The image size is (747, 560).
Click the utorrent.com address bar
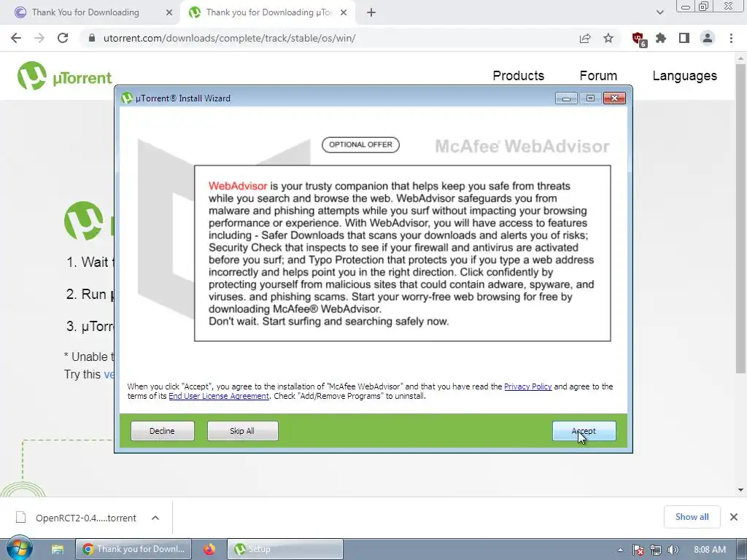tap(230, 38)
